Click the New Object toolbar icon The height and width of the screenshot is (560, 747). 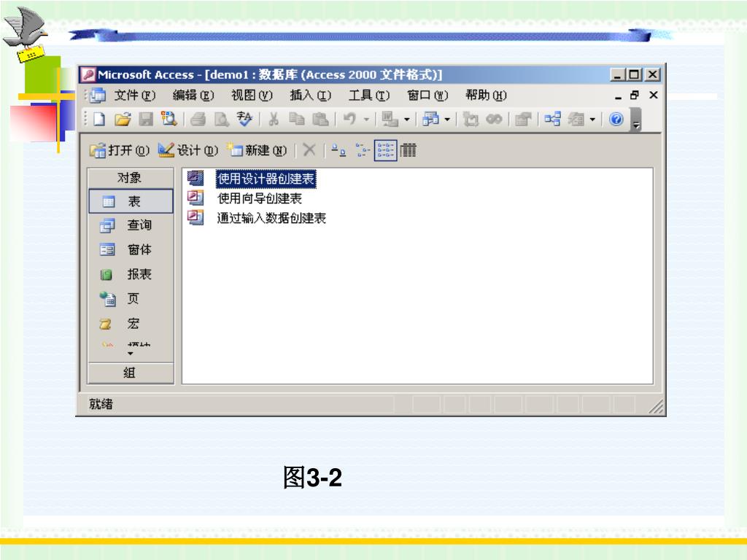(x=576, y=119)
